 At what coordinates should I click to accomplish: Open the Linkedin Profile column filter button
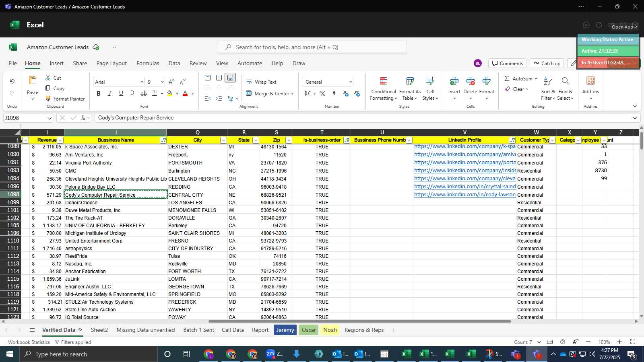tap(512, 140)
